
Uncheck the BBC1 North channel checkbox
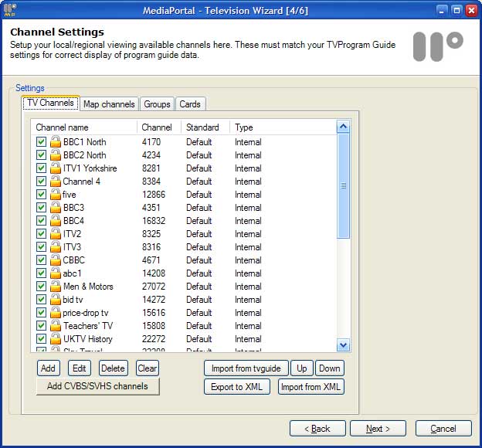click(x=41, y=142)
